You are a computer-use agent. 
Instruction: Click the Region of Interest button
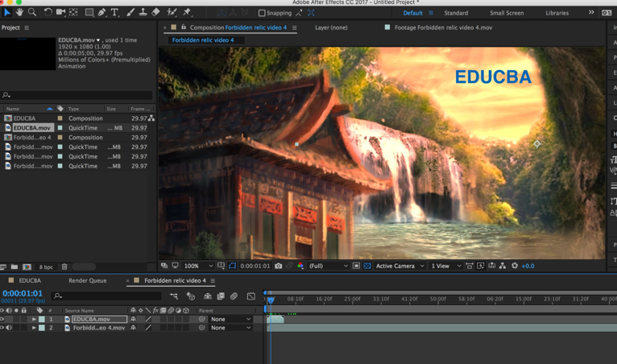coord(356,266)
